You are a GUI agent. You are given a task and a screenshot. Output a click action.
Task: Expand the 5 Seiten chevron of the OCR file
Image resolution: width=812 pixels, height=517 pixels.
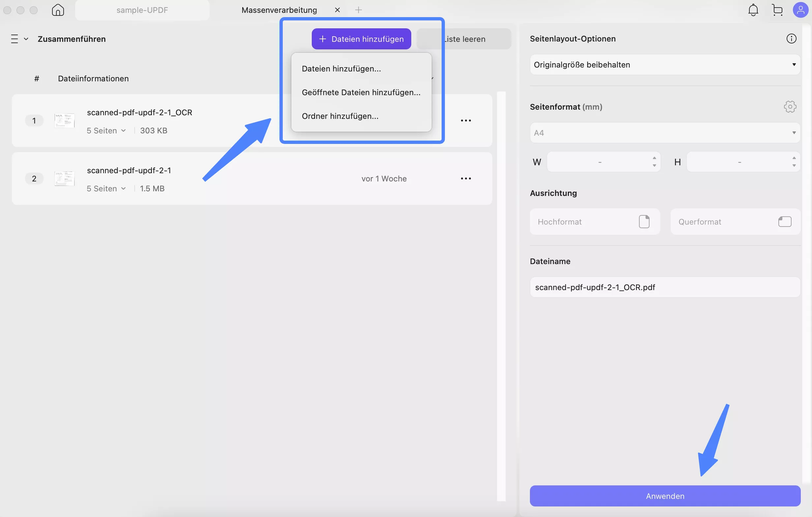pyautogui.click(x=124, y=130)
